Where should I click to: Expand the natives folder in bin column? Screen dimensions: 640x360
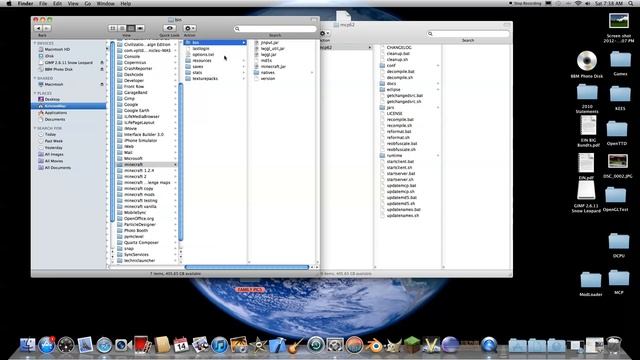point(312,73)
